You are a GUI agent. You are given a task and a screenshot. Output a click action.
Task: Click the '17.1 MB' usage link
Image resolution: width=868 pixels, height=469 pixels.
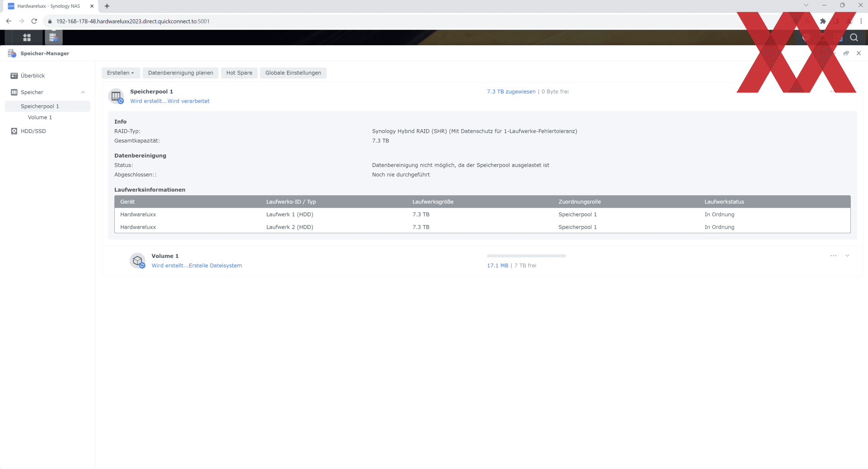[x=497, y=266]
